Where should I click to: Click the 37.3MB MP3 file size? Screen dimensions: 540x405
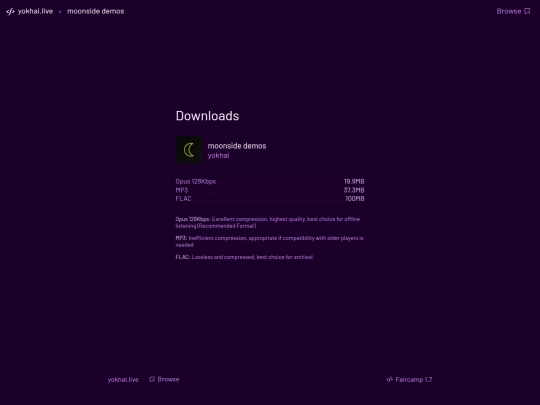(354, 190)
